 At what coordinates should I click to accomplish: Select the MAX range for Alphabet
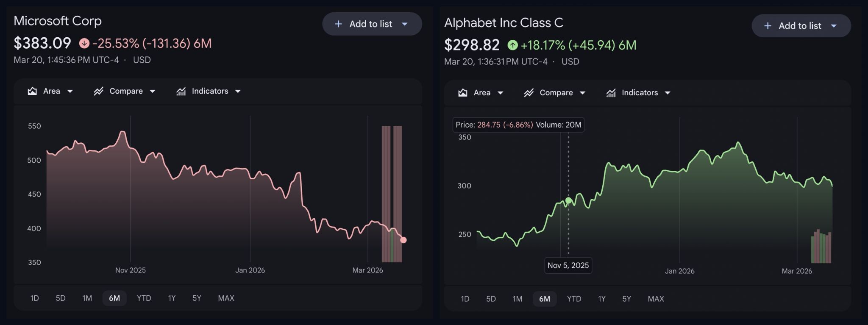pyautogui.click(x=656, y=299)
